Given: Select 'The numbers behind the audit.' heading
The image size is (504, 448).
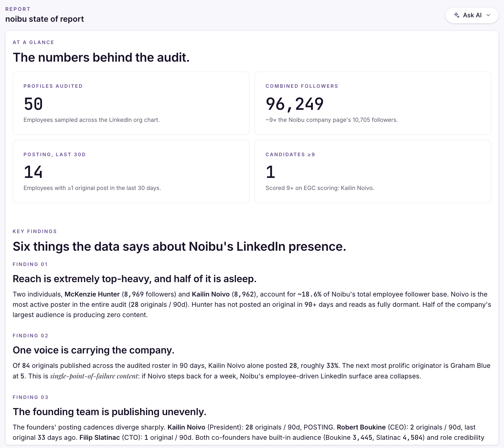Looking at the screenshot, I should tap(101, 57).
